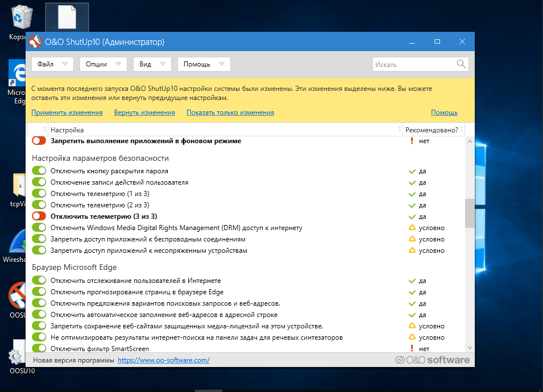
Task: Click the address autofill setting text
Action: point(164,315)
